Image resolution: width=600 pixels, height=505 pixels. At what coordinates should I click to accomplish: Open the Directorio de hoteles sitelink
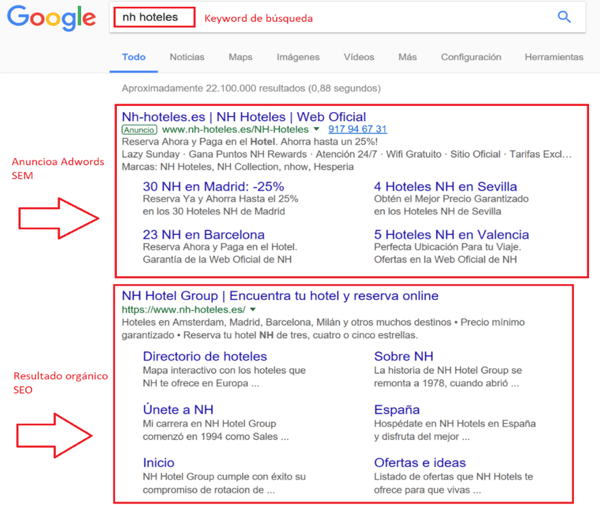[x=204, y=356]
